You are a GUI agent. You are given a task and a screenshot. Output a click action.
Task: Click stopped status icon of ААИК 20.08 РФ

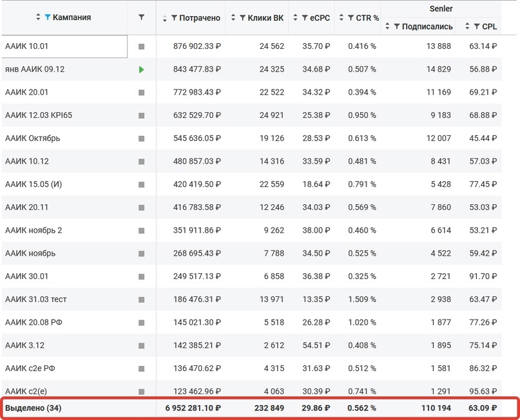[142, 323]
